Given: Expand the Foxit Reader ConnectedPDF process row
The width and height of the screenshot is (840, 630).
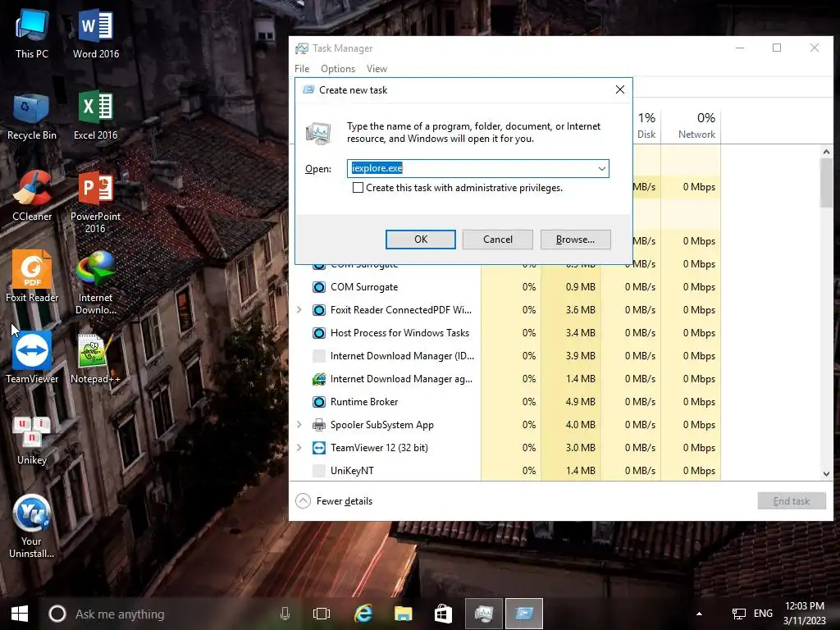Looking at the screenshot, I should [299, 309].
